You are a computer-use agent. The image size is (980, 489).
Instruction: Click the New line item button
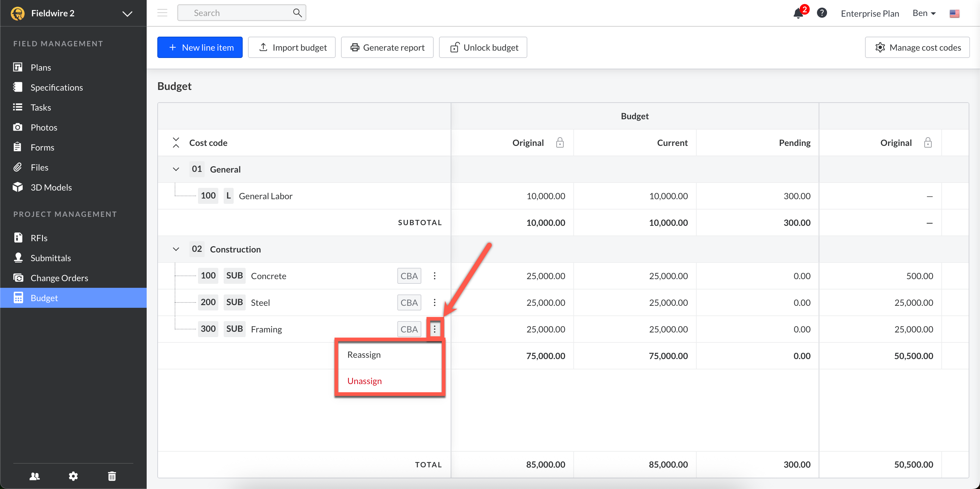pyautogui.click(x=200, y=48)
